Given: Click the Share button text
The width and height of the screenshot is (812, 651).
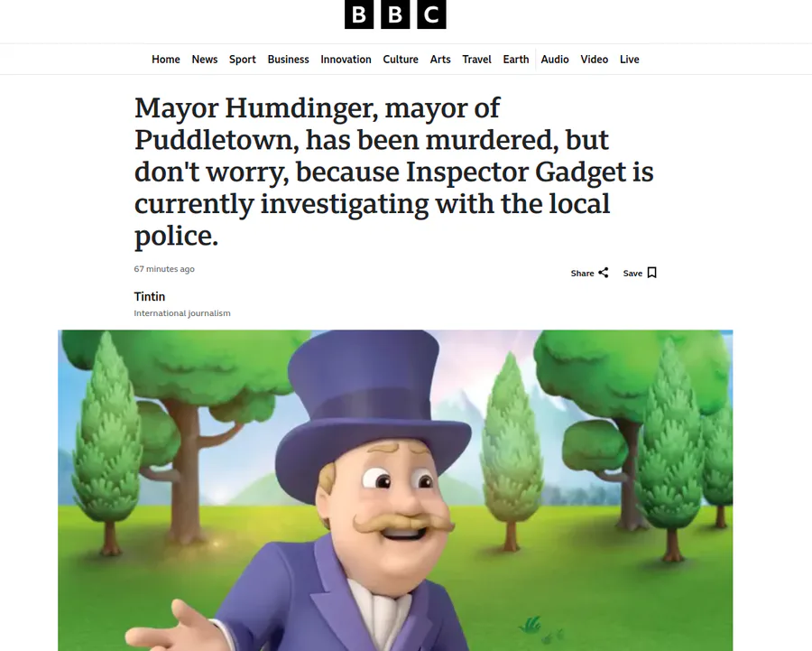Looking at the screenshot, I should click(582, 274).
